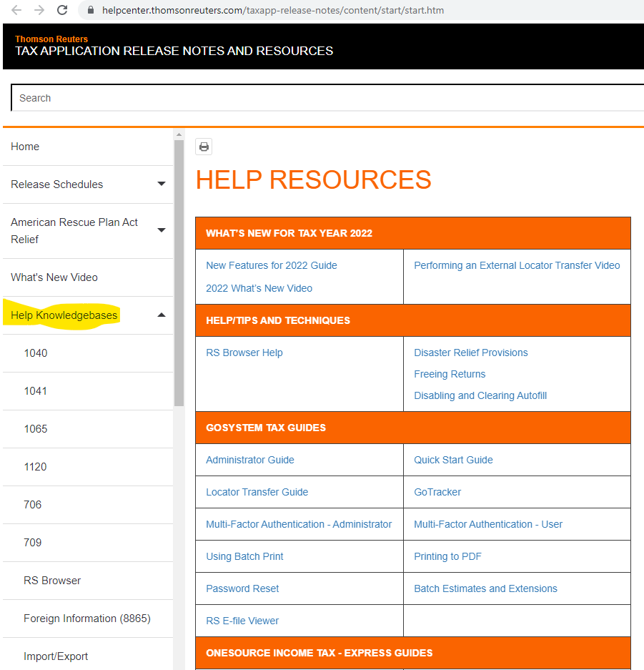Open the Home sidebar item
This screenshot has height=670, width=644.
pyautogui.click(x=88, y=147)
